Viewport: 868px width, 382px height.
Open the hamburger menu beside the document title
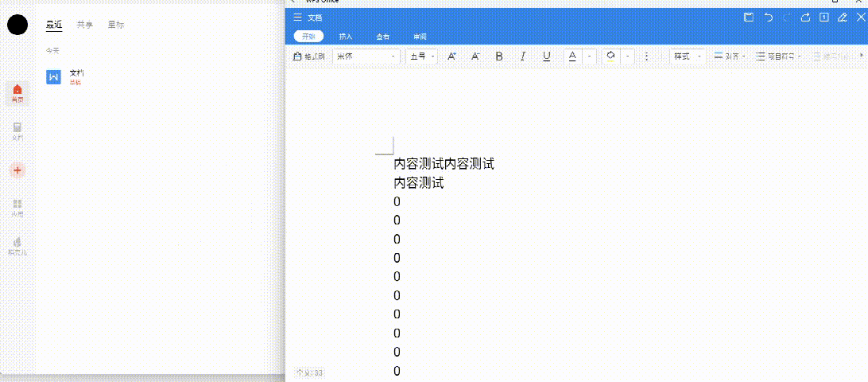point(298,18)
